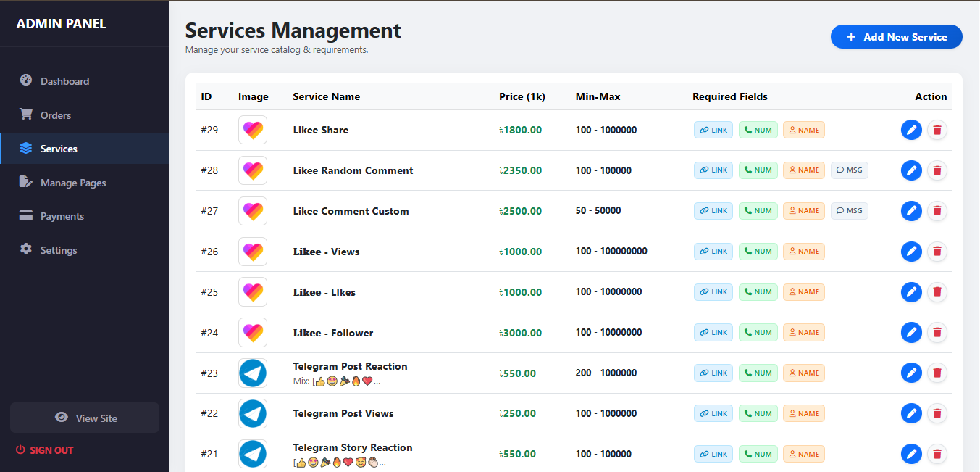Click the MSG tag on Likee Comment Custom
Viewport: 980px width, 472px height.
(849, 211)
